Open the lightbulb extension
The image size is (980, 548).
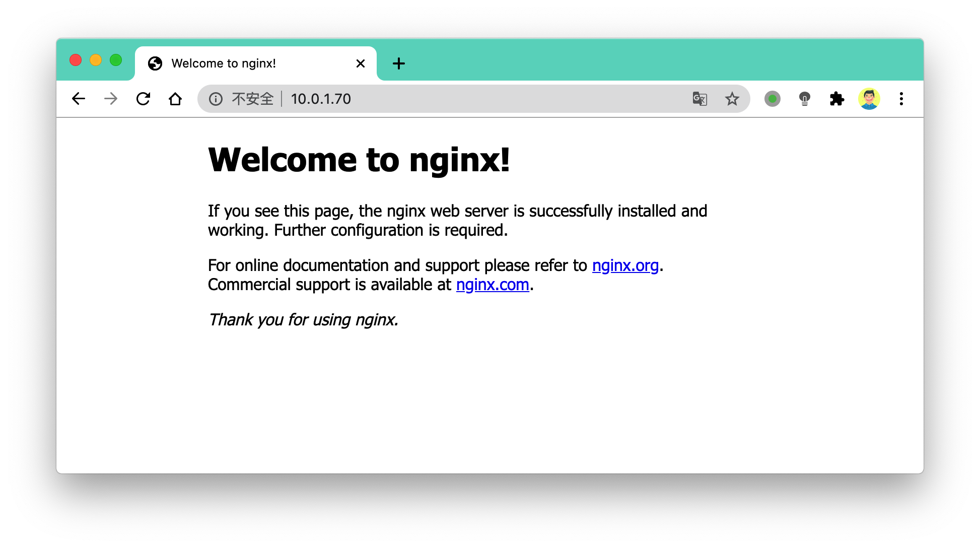pos(805,99)
